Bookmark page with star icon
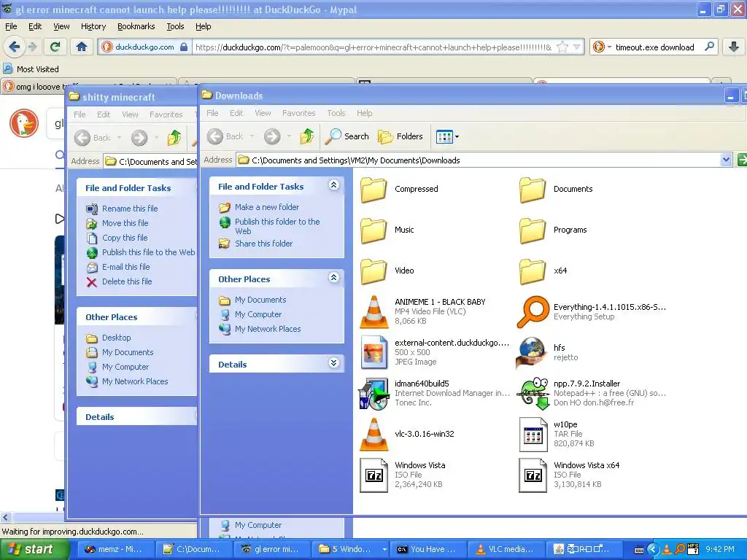Image resolution: width=747 pixels, height=560 pixels. coord(562,47)
